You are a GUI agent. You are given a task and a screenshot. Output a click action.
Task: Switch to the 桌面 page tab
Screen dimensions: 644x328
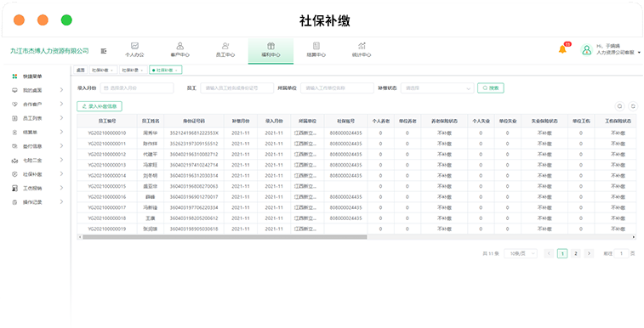coord(81,71)
